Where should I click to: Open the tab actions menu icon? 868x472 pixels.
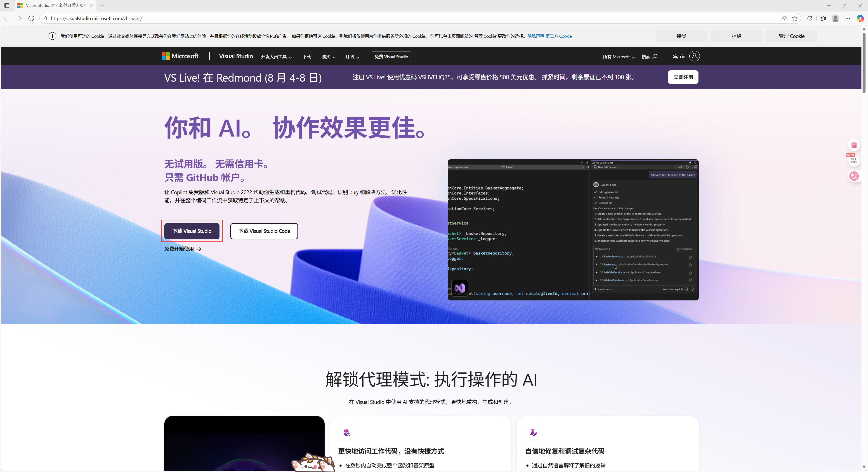(x=7, y=5)
